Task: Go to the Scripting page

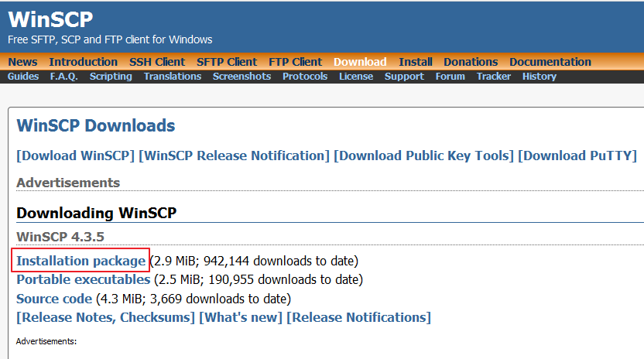Action: [111, 77]
